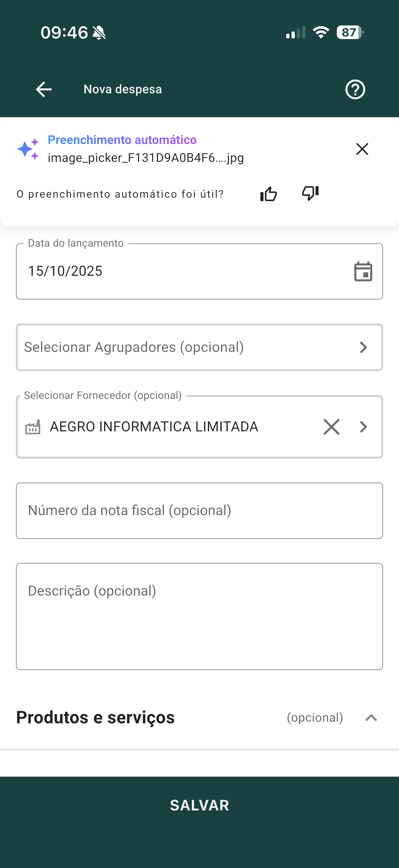The image size is (399, 868).
Task: Tap the Produtos e serviços heading
Action: 96,717
